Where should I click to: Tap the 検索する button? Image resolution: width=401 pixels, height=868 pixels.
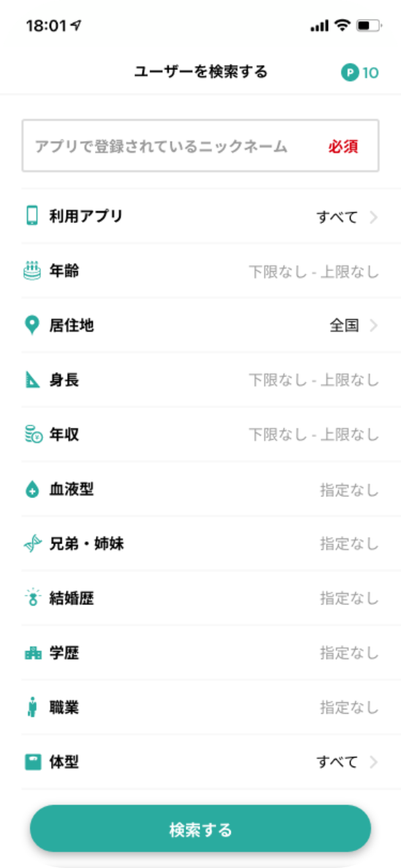[x=200, y=828]
